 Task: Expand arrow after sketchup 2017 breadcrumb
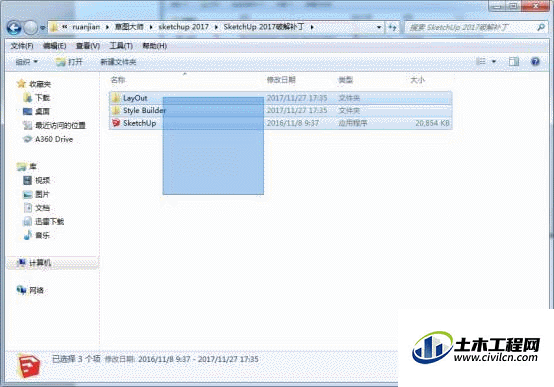(x=216, y=27)
